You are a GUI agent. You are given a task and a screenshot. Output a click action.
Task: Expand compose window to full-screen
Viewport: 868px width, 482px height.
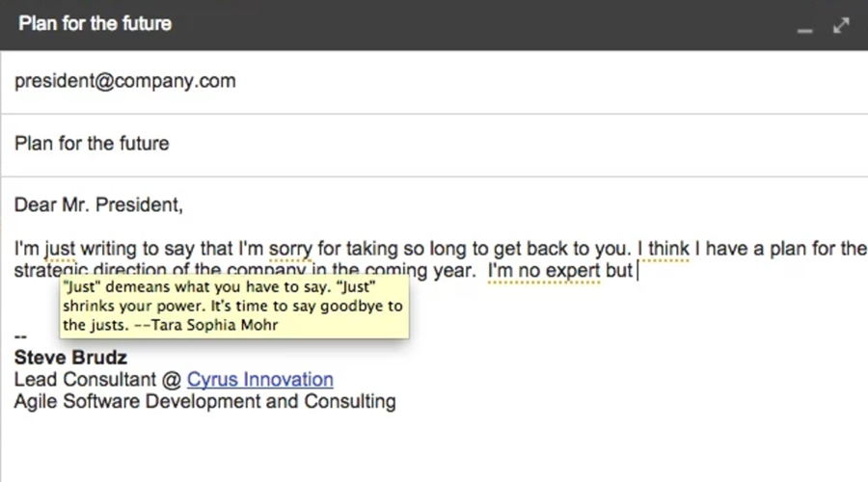(841, 26)
